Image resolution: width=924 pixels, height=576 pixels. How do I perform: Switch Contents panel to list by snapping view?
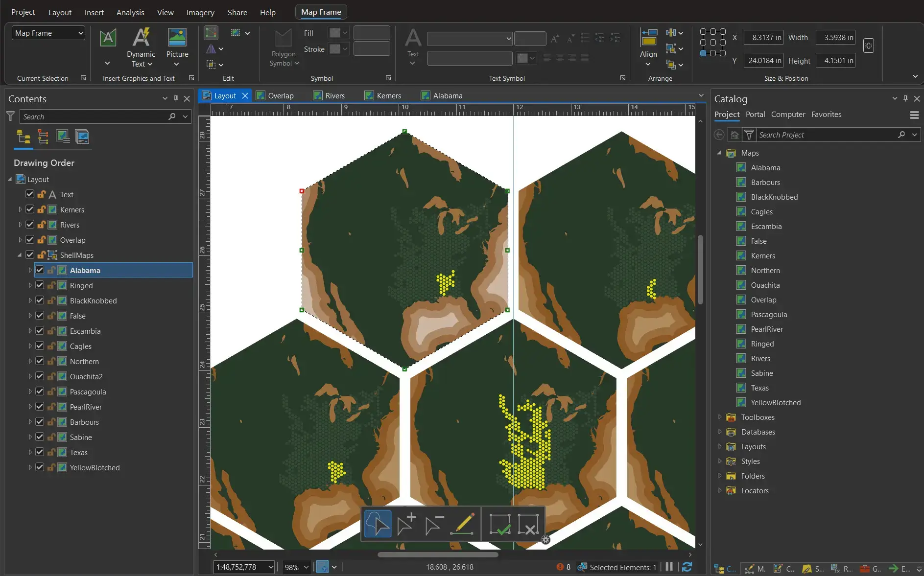point(43,138)
